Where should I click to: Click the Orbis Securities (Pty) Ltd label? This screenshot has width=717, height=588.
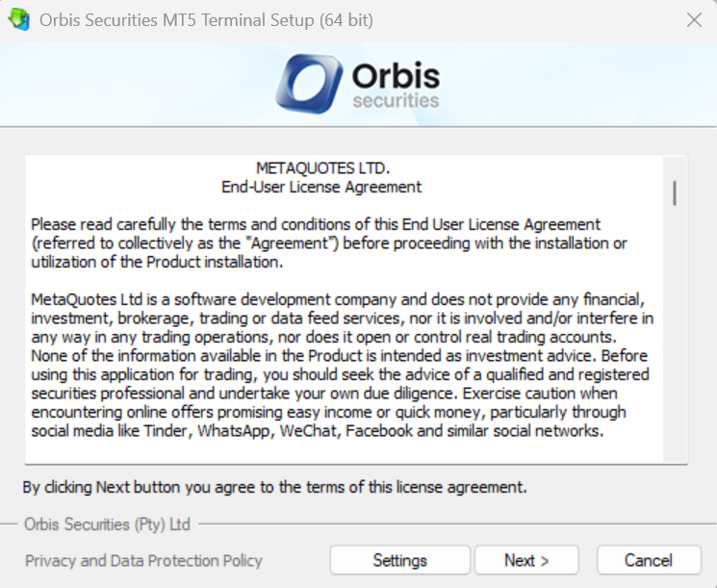tap(107, 524)
